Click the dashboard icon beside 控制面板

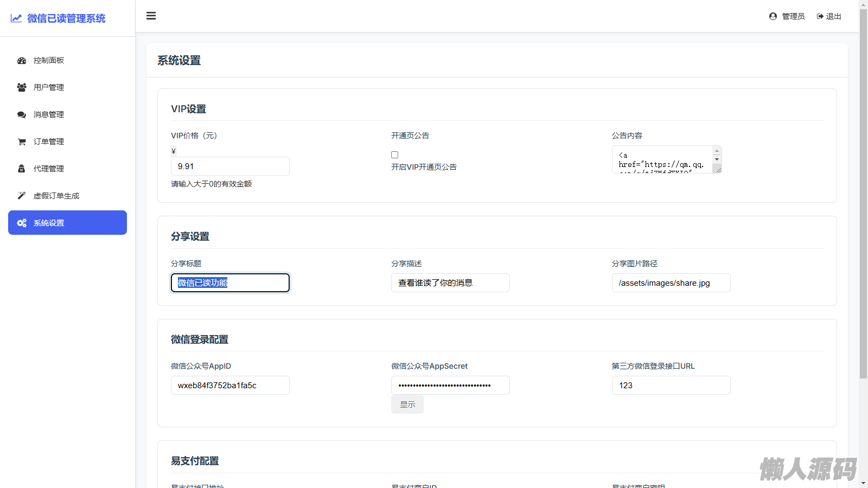point(22,61)
